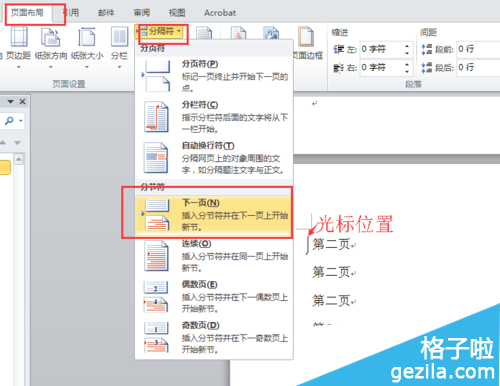Click the navigation pane scroll up arrow
Viewport: 500px width, 386px height.
19,159
